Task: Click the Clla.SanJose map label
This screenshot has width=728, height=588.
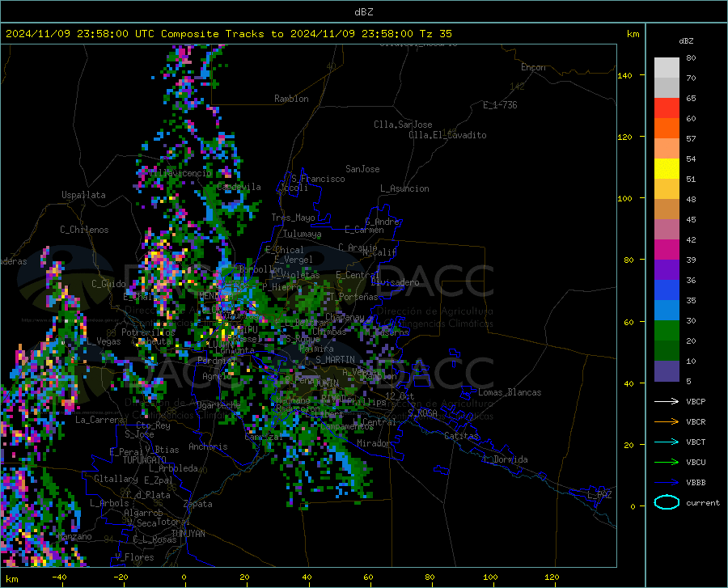Action: point(403,125)
